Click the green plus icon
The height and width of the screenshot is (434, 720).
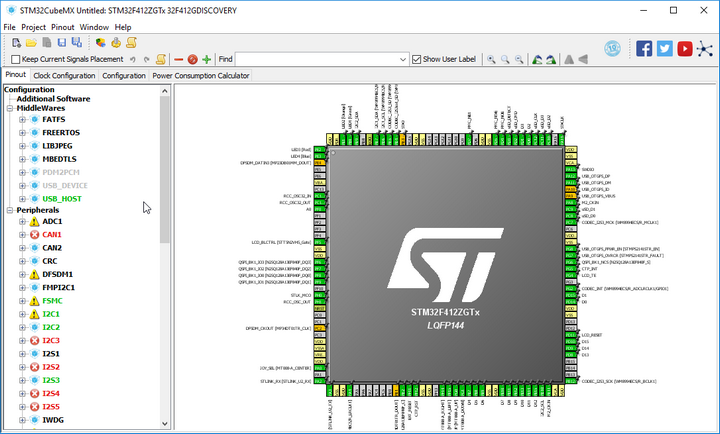(x=207, y=59)
